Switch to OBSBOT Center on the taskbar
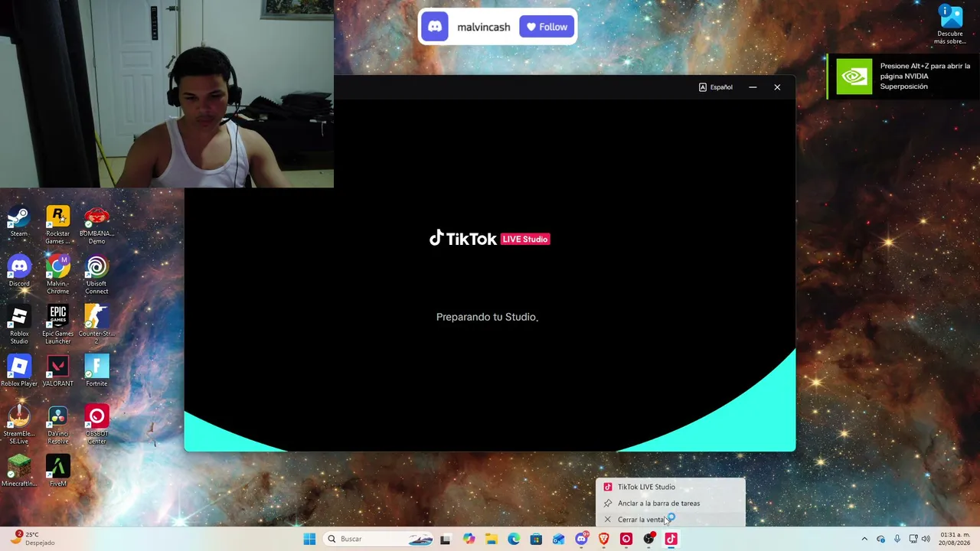980x551 pixels. tap(626, 539)
